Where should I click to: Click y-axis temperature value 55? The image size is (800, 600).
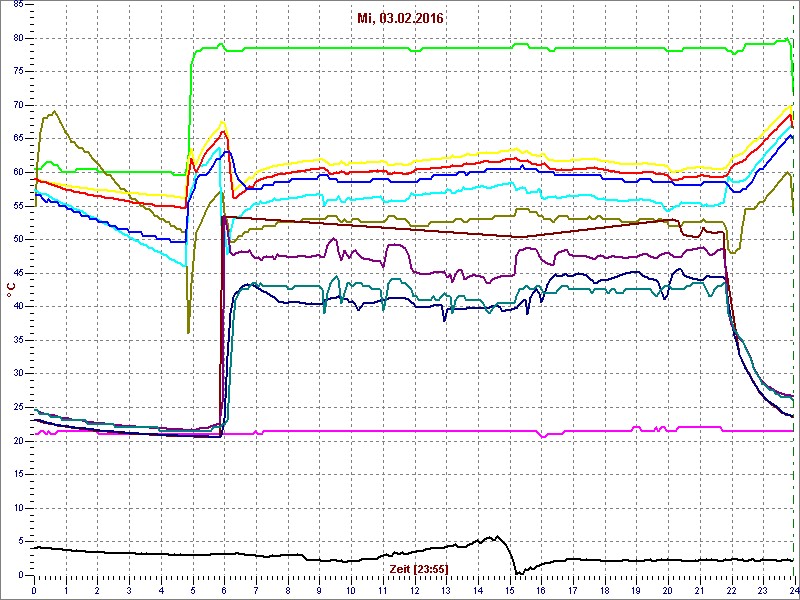[16, 206]
